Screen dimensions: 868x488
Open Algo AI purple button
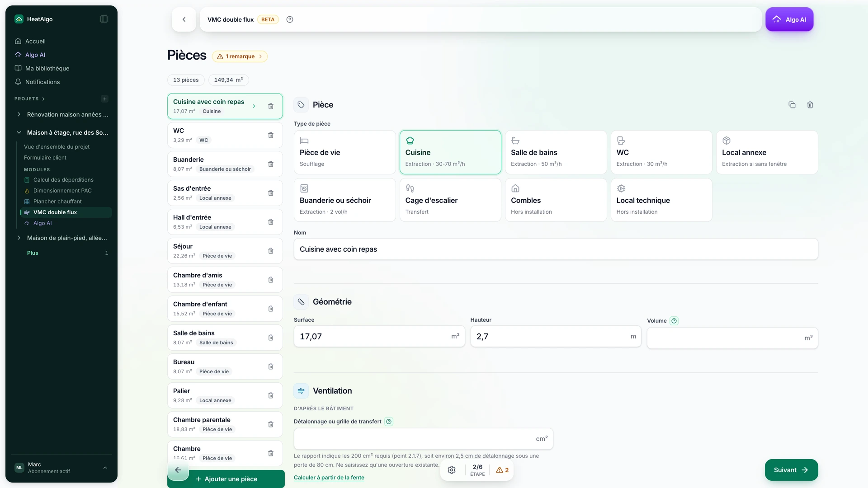(x=789, y=19)
